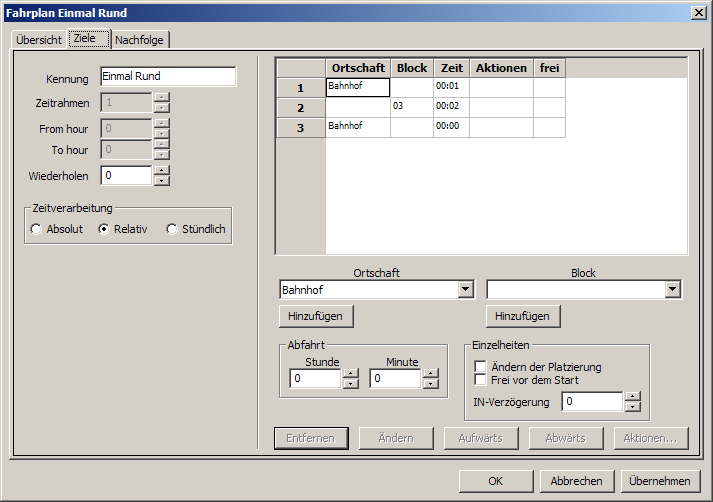Click Hinzufügen button under Ortschaft
This screenshot has height=502, width=713.
click(316, 316)
